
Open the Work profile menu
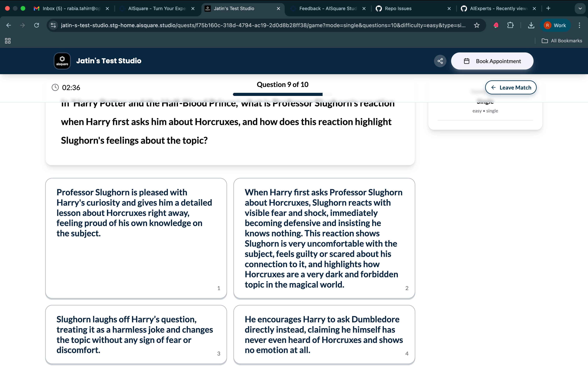click(x=555, y=25)
